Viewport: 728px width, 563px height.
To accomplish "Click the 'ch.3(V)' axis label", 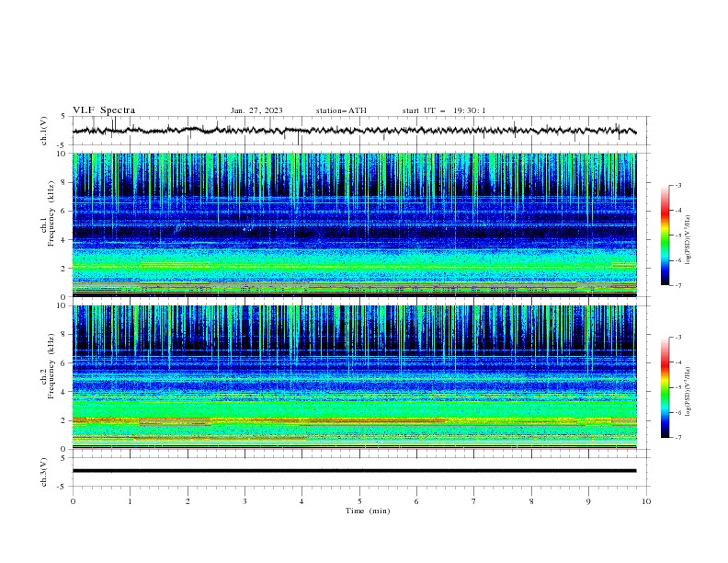I will click(x=44, y=472).
